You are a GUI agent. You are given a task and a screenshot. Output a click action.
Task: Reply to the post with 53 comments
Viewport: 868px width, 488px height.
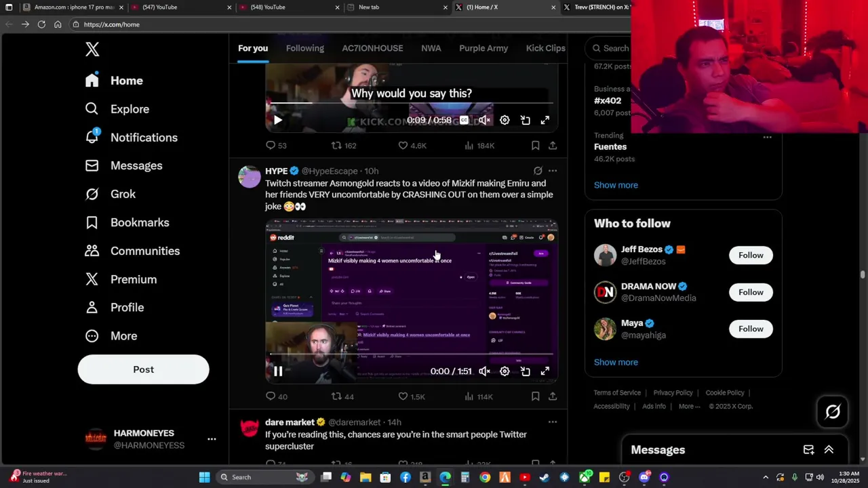(276, 146)
